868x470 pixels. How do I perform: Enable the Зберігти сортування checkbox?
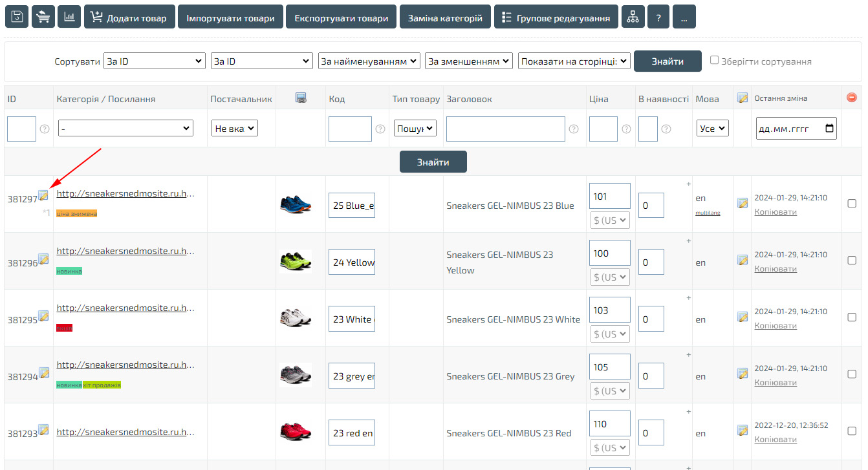tap(715, 60)
